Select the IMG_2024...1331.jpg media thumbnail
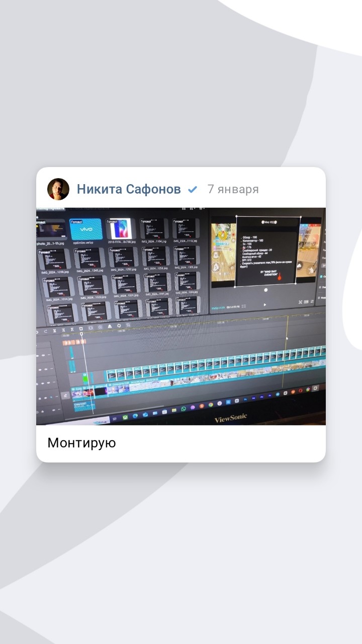This screenshot has width=362, height=644. [x=125, y=284]
